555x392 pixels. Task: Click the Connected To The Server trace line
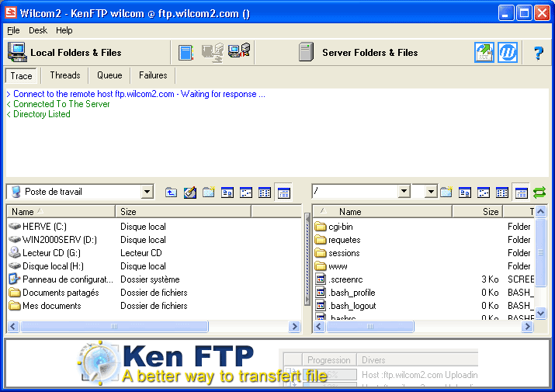click(x=58, y=104)
